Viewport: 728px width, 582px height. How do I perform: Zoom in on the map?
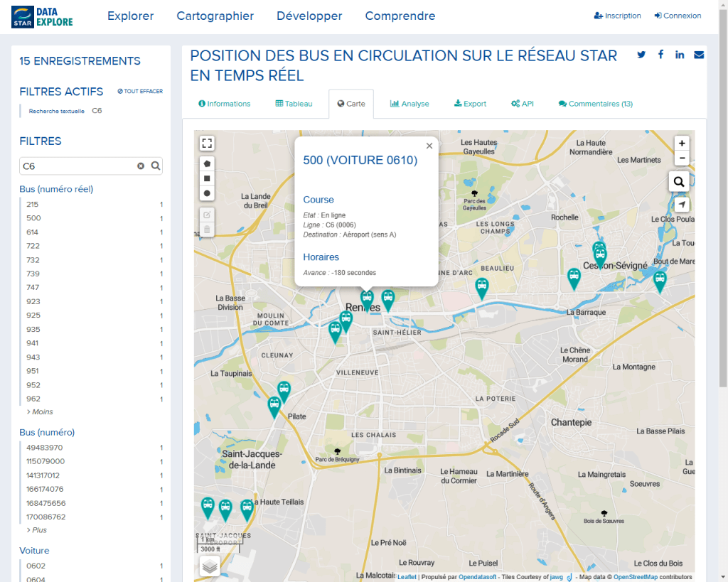click(x=682, y=144)
